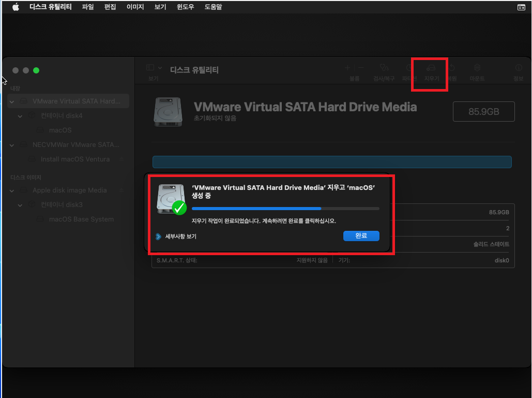This screenshot has width=532, height=398.
Task: Click the volume icon beside macOS Base System
Action: pyautogui.click(x=40, y=219)
